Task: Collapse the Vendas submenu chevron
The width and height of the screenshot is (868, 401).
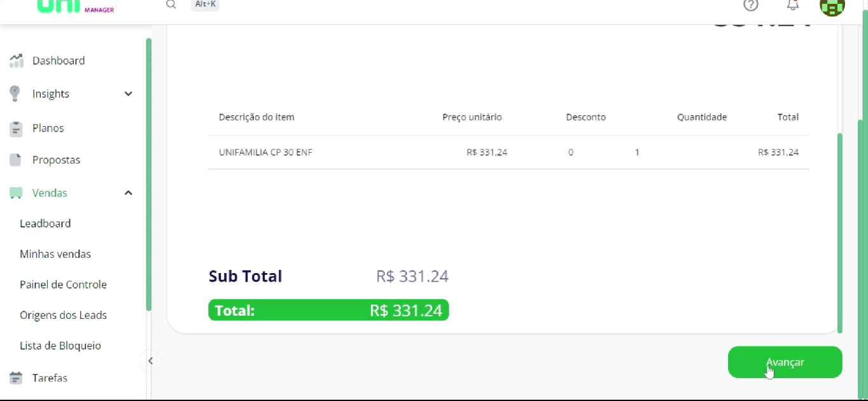Action: tap(129, 193)
